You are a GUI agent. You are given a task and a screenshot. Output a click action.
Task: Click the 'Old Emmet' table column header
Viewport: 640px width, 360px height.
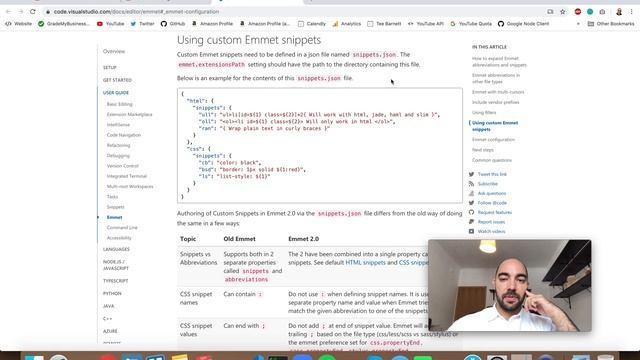239,239
